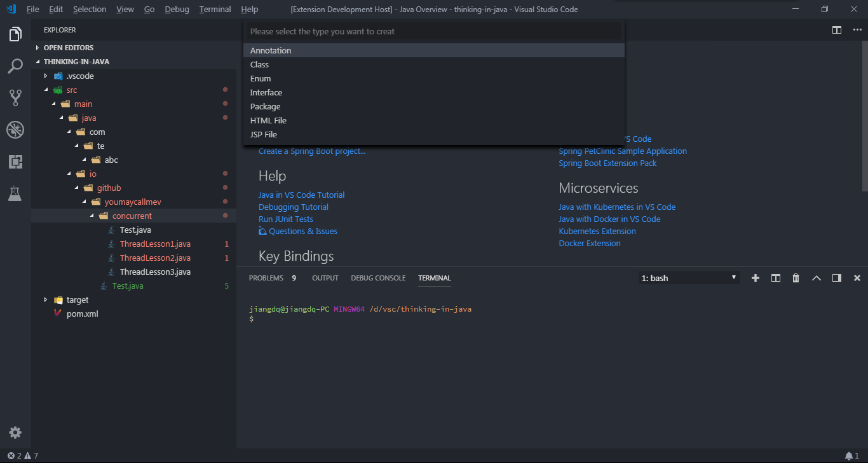The height and width of the screenshot is (463, 868).
Task: Click errors and warnings count in status bar
Action: [x=23, y=456]
